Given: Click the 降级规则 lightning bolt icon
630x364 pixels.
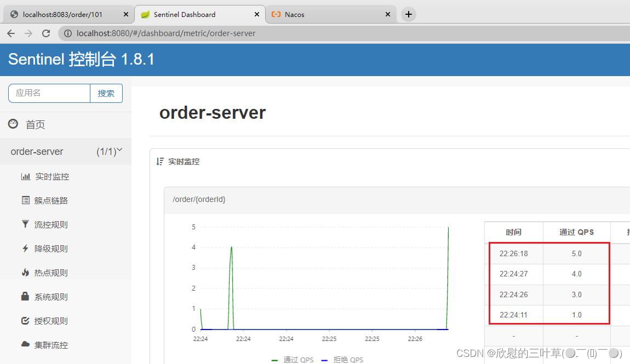Looking at the screenshot, I should tap(25, 249).
